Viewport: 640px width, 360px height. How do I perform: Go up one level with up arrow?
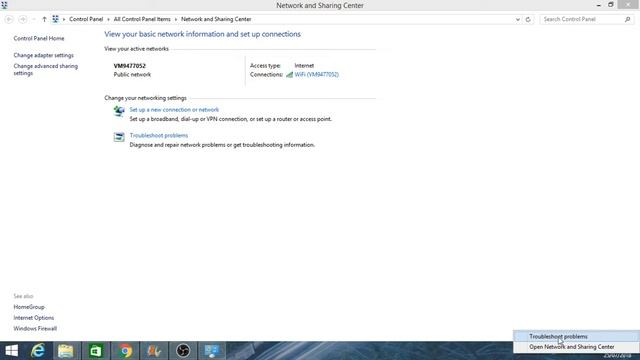pyautogui.click(x=44, y=19)
